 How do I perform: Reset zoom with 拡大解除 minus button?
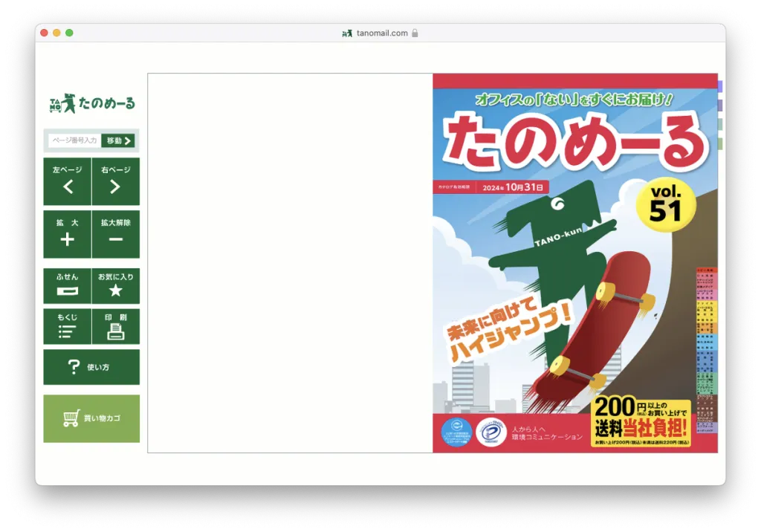click(x=115, y=234)
